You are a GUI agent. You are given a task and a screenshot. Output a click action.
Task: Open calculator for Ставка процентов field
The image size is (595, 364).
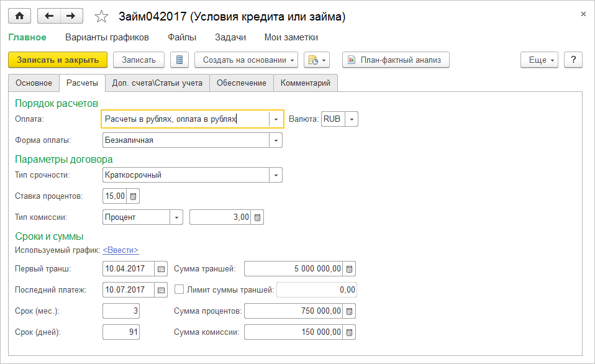(x=133, y=196)
